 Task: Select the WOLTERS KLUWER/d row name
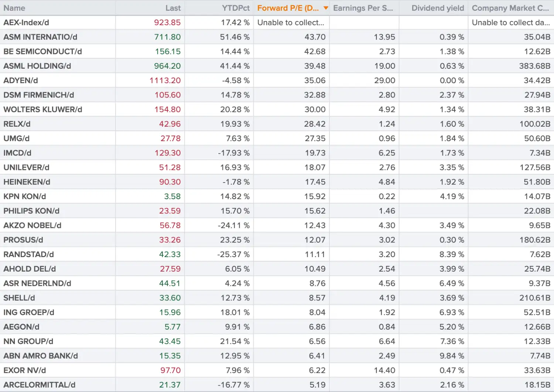point(43,109)
